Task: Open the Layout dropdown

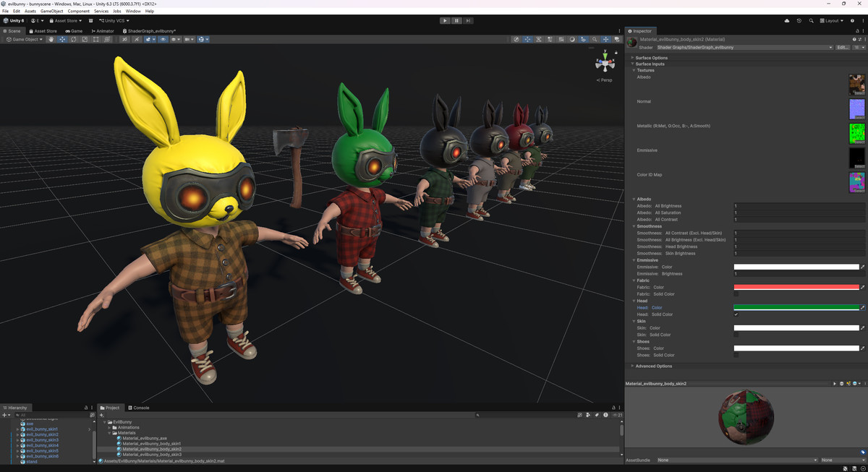Action: coord(833,21)
